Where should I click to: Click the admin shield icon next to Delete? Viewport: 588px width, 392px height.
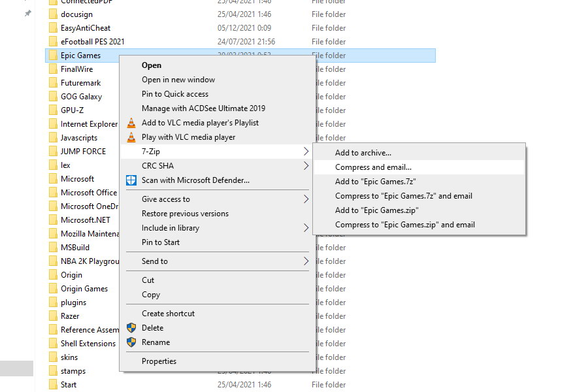point(131,328)
